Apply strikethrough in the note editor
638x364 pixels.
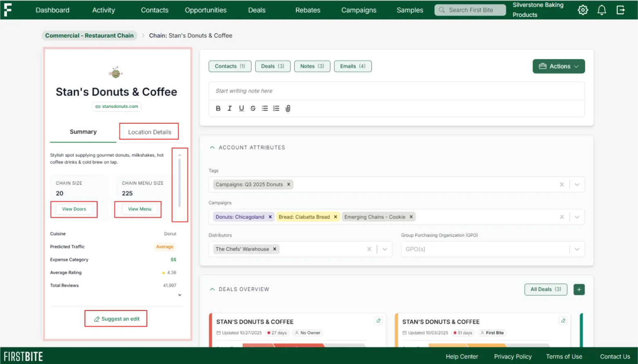(253, 108)
